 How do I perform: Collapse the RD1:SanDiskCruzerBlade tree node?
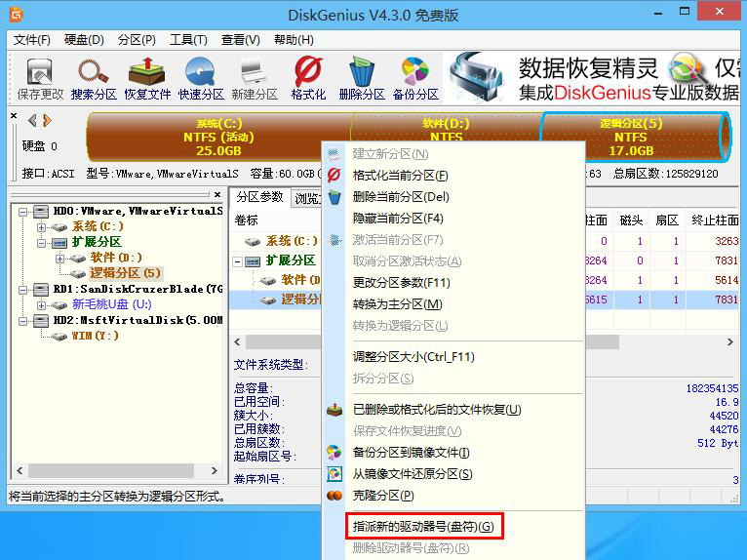pos(22,290)
